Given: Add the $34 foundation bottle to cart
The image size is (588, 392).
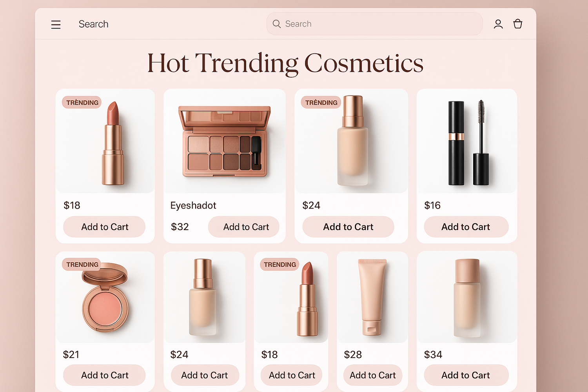Looking at the screenshot, I should [x=466, y=375].
